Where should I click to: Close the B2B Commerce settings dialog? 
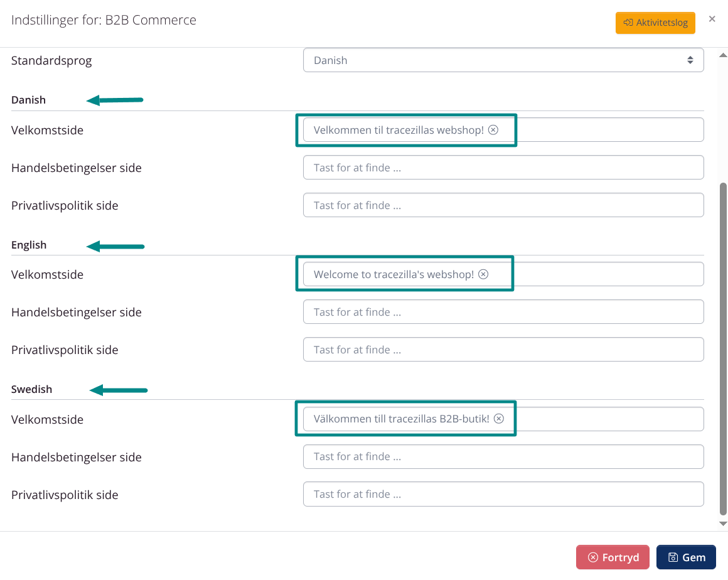(x=712, y=19)
